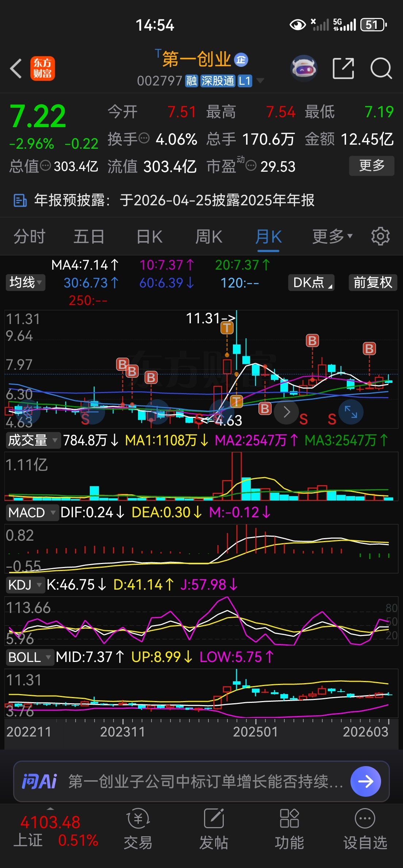Open the 发帖 post icon
Screen dimensions: 403x868
point(214,829)
